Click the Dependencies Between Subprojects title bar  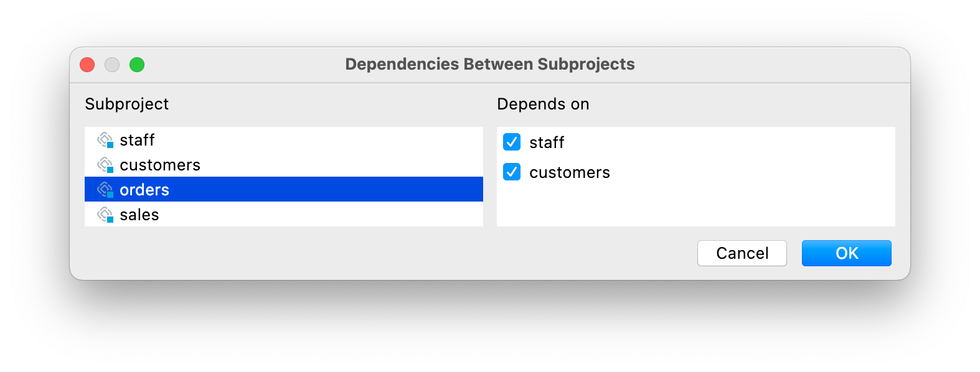(x=490, y=64)
